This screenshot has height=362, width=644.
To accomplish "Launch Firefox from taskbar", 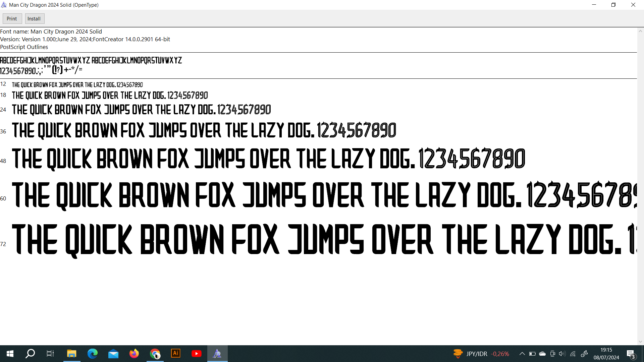I will 134,354.
